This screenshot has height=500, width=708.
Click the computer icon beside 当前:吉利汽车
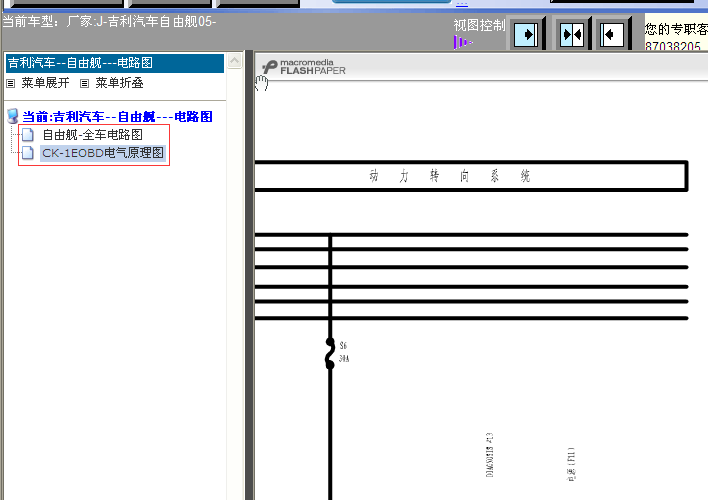coord(13,116)
